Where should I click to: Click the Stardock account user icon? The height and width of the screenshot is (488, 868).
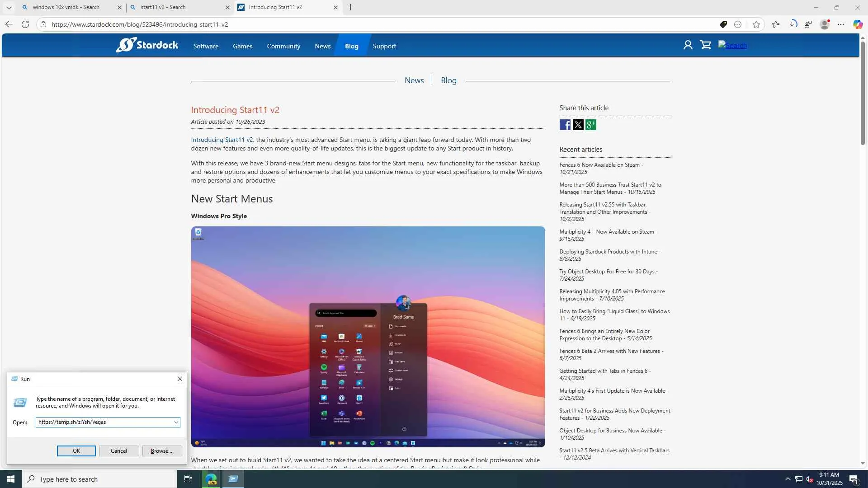(x=688, y=45)
